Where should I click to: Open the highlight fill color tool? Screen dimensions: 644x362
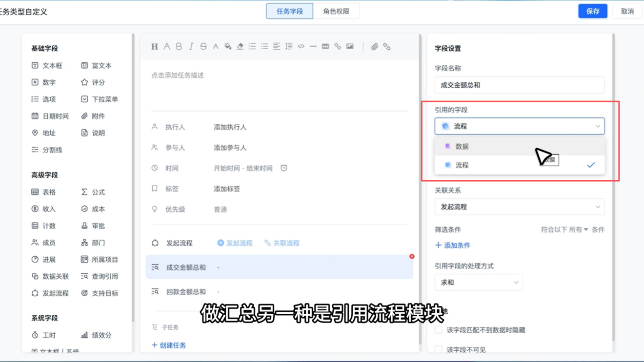coord(228,47)
